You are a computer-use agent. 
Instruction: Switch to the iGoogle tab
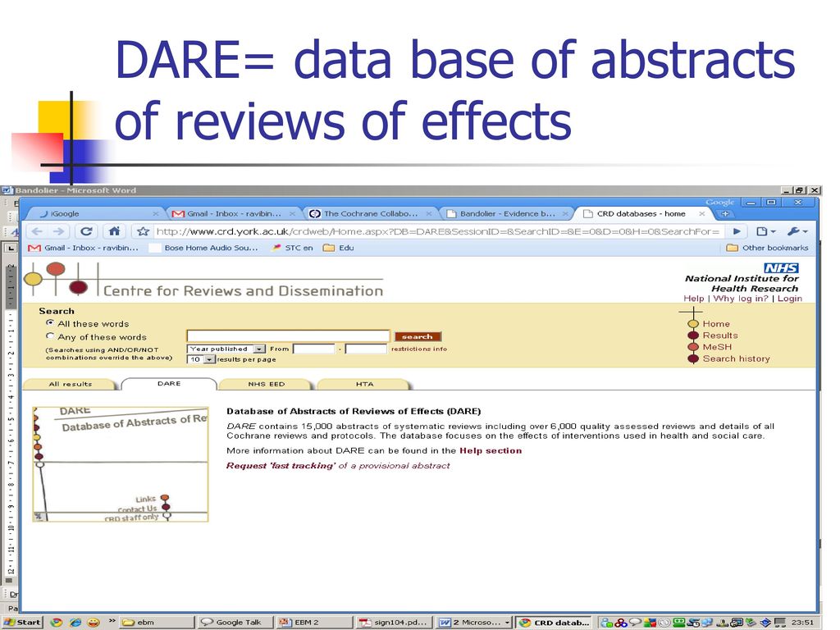click(x=97, y=214)
